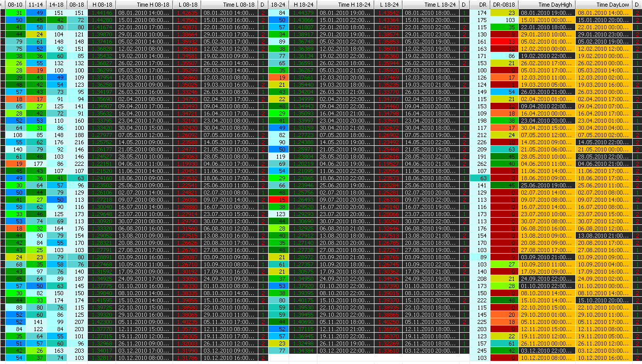Click the 08-18 column header
This screenshot has width=642, height=364.
tap(76, 4)
